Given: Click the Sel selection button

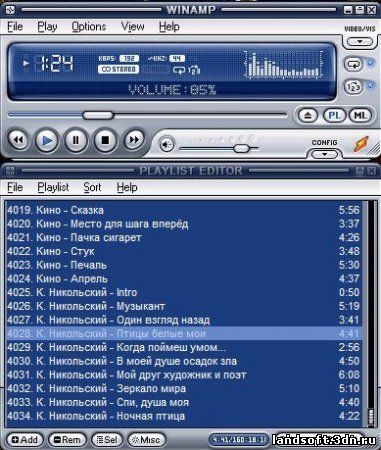Looking at the screenshot, I should [107, 440].
